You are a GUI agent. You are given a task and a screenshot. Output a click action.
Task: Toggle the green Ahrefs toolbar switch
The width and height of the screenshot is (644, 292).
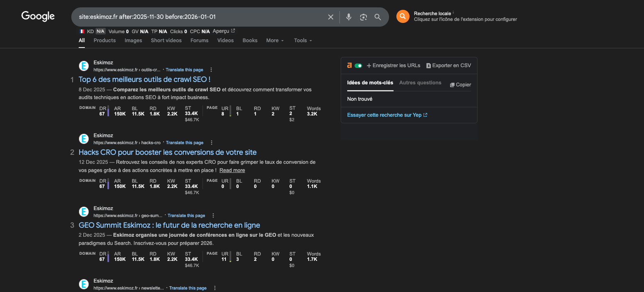coord(358,66)
